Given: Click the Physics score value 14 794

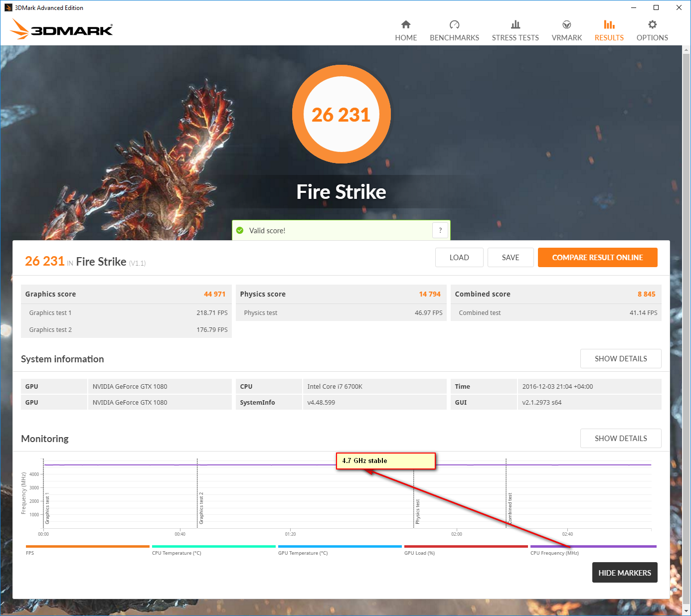Looking at the screenshot, I should [430, 294].
